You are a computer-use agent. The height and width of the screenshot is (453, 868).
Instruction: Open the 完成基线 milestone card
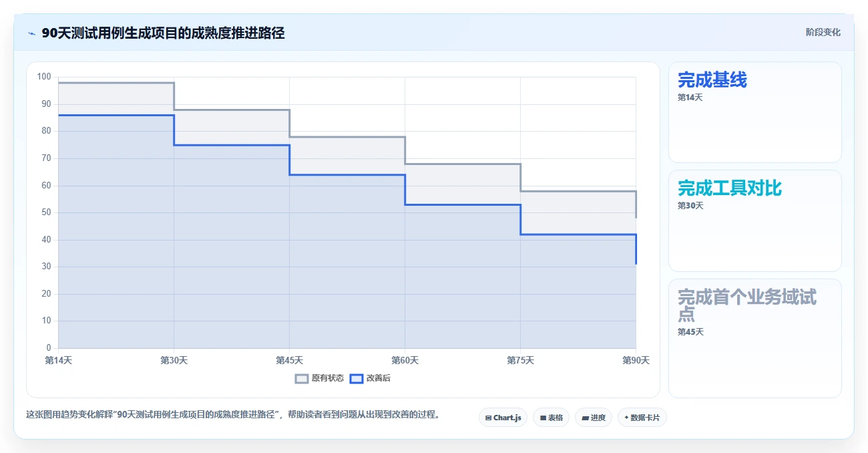754,112
